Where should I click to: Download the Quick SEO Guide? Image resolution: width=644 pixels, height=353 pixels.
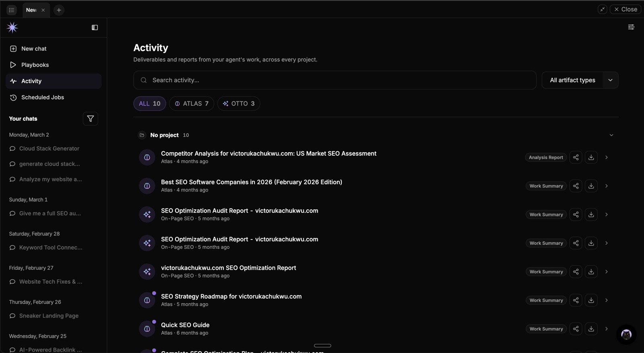pyautogui.click(x=591, y=329)
